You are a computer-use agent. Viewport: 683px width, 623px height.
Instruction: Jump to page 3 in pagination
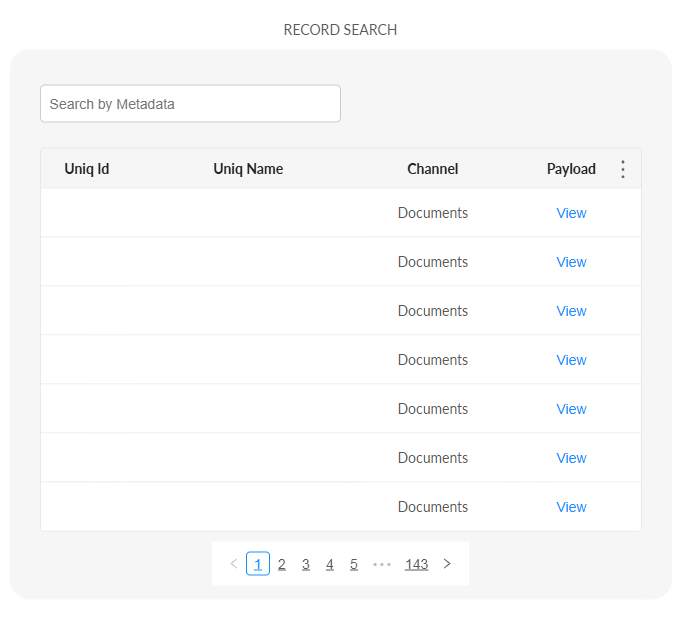coord(306,564)
